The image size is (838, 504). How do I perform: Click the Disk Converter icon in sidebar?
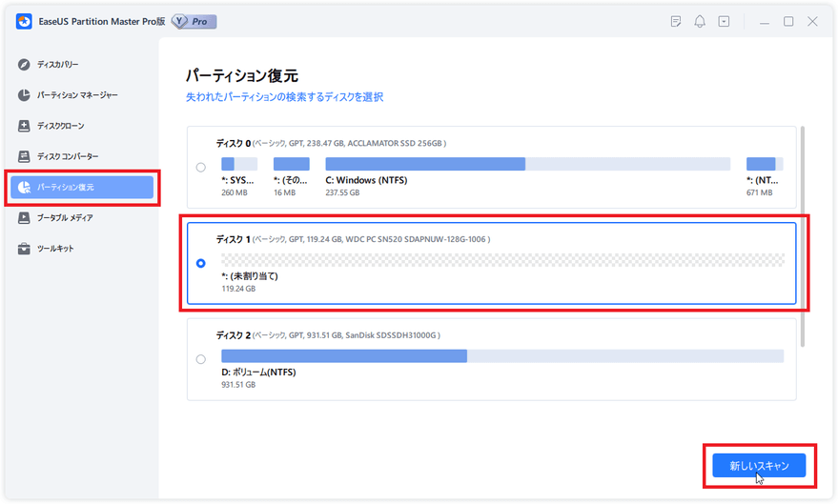(x=25, y=156)
